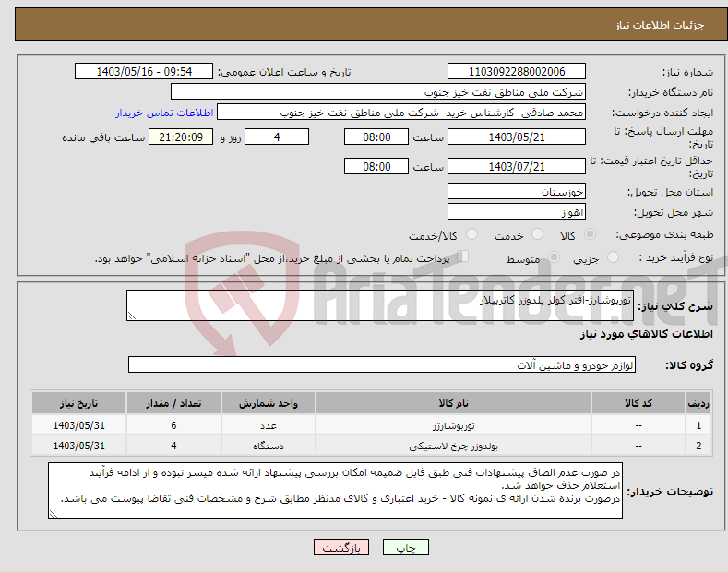The height and width of the screenshot is (572, 728).
Task: Click the announcement date field 1403/05/16 - 09:54
Action: pyautogui.click(x=143, y=72)
